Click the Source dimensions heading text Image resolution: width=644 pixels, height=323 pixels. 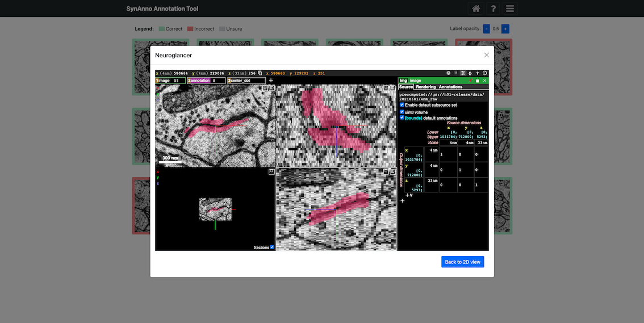[x=464, y=123]
